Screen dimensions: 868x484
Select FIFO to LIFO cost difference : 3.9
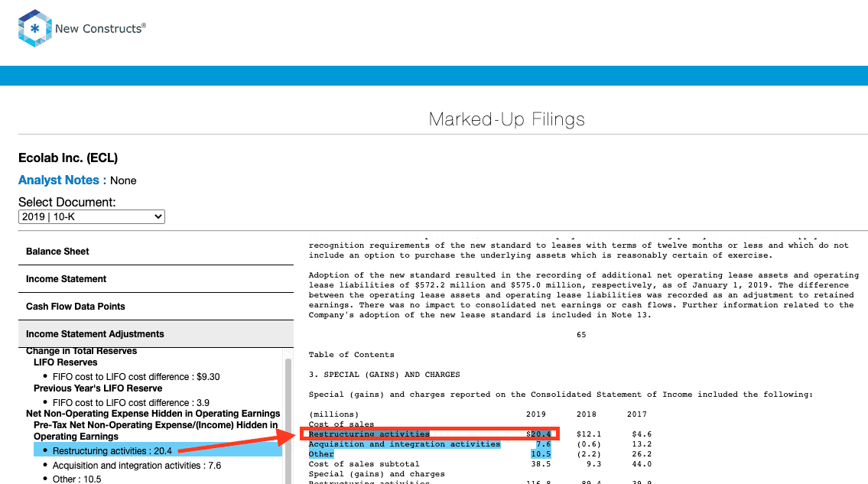[131, 403]
